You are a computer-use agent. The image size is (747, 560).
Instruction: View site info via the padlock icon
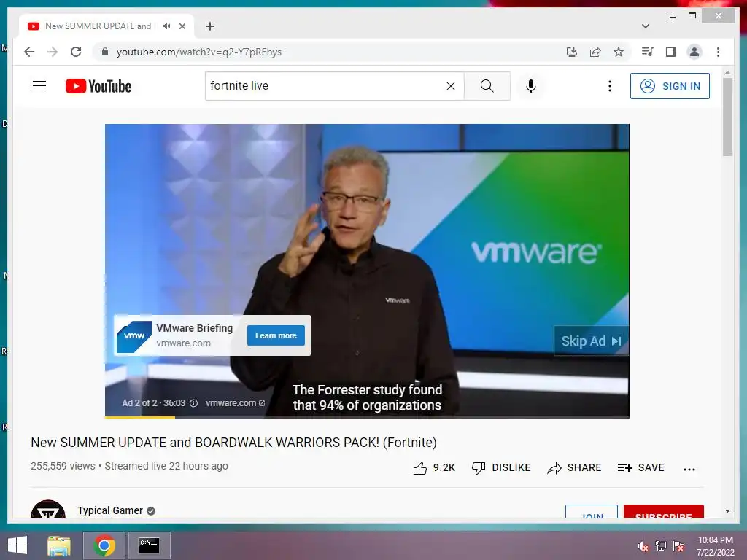coord(105,52)
